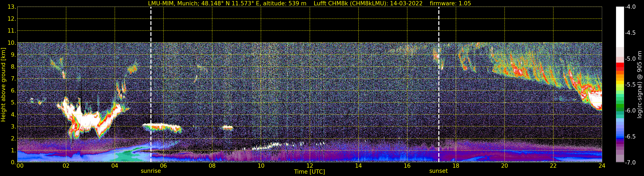Click the "04" time axis tick label
The height and width of the screenshot is (176, 644).
click(115, 166)
